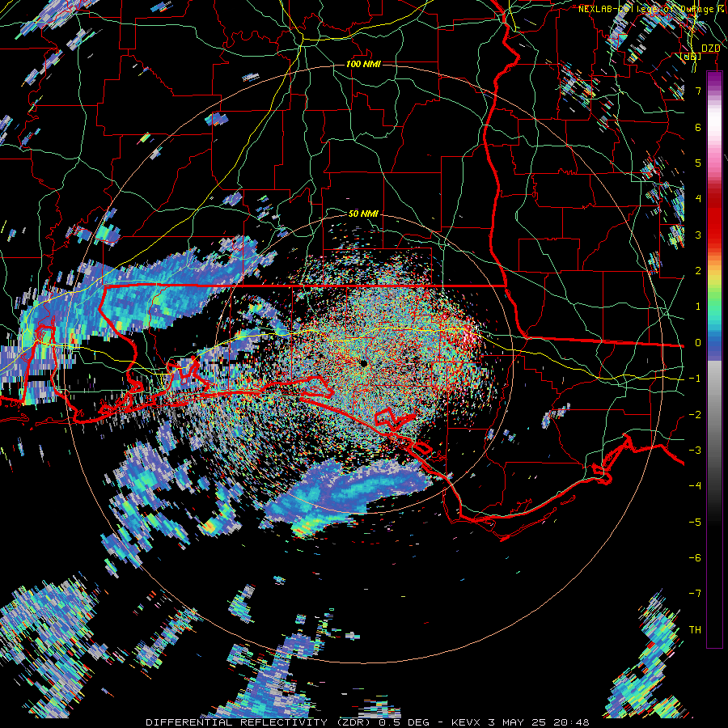The image size is (728, 728).
Task: Click the "1" value on the scale
Action: pos(698,307)
